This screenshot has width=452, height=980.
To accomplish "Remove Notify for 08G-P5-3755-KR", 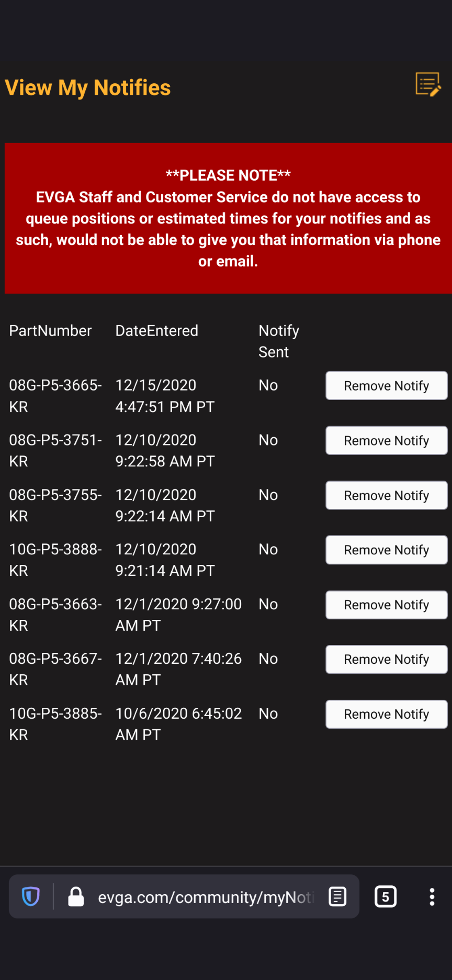I will [386, 495].
